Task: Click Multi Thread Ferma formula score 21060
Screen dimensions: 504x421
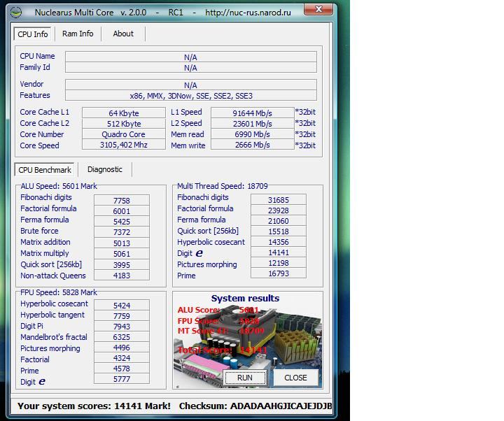Action: tap(279, 221)
